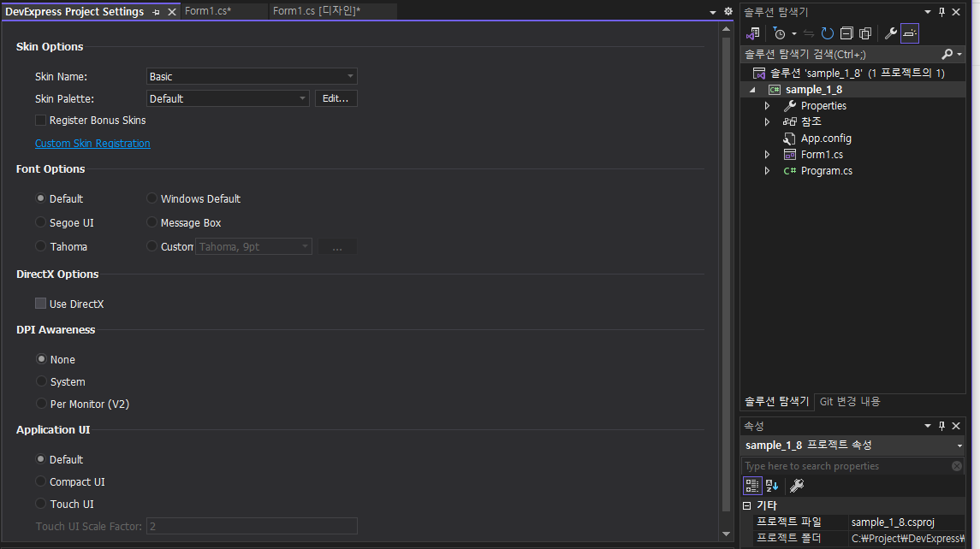980x549 pixels.
Task: Click the Program.cs C# file icon
Action: click(789, 170)
